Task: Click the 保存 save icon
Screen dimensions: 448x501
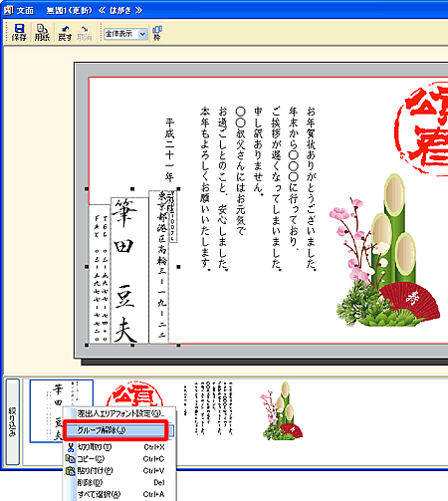Action: click(19, 33)
